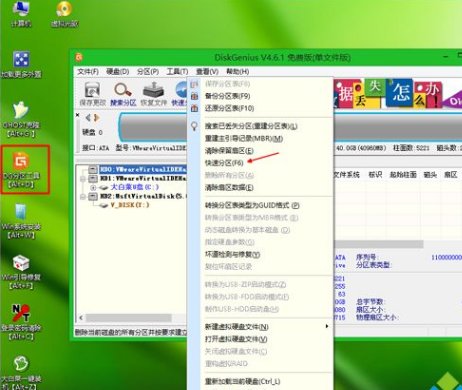Click the disk partition bar graphic
The image size is (462, 390).
tap(153, 127)
